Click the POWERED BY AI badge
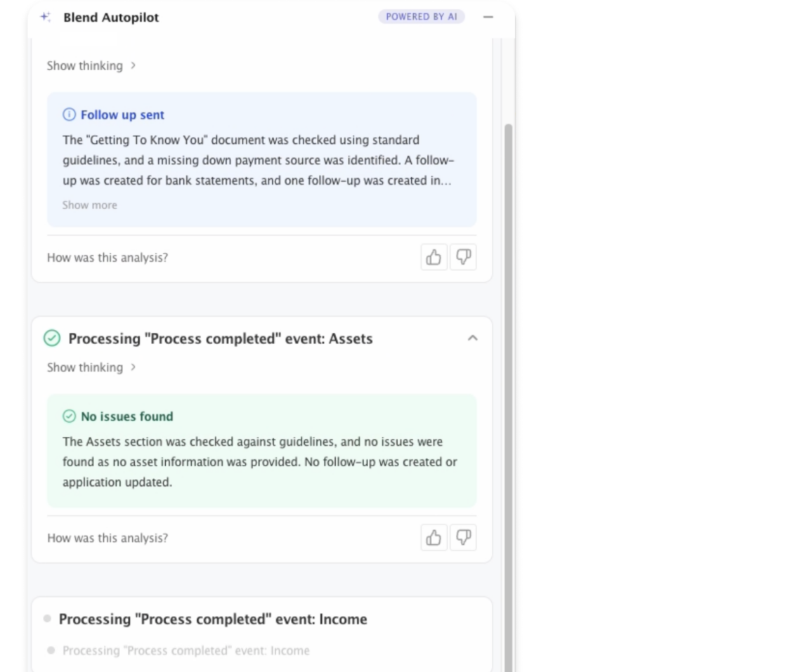This screenshot has height=672, width=787. pyautogui.click(x=421, y=17)
